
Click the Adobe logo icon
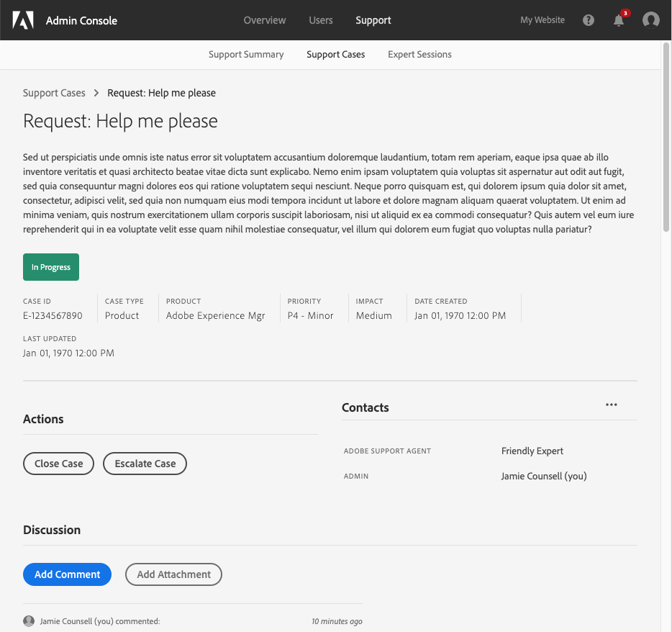click(x=23, y=20)
